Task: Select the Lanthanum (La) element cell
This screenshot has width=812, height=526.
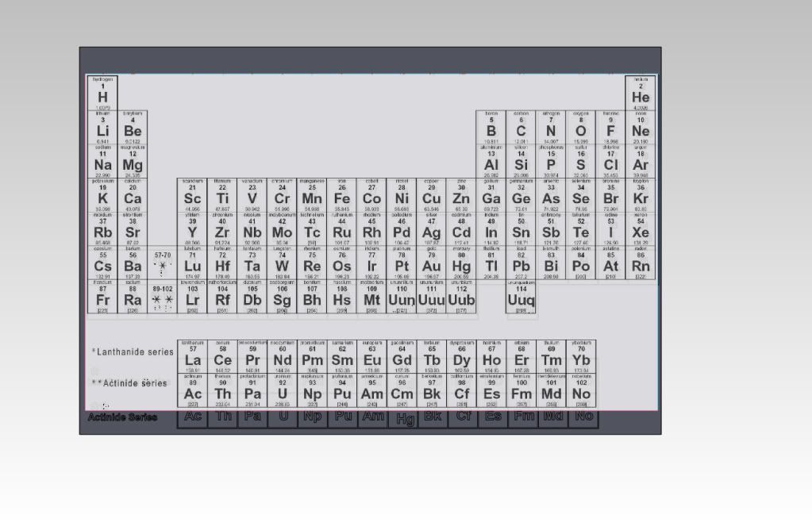Action: pos(192,356)
